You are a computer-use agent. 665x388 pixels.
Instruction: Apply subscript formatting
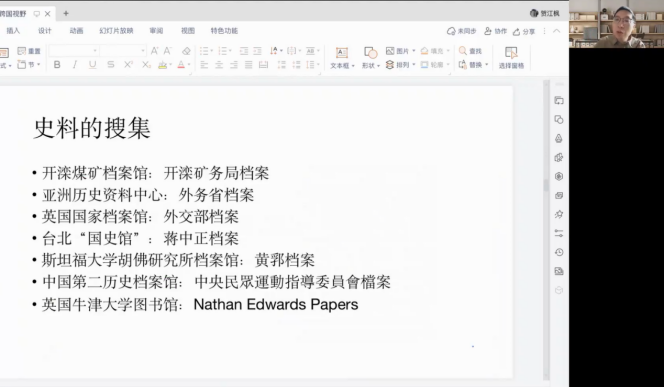point(146,64)
